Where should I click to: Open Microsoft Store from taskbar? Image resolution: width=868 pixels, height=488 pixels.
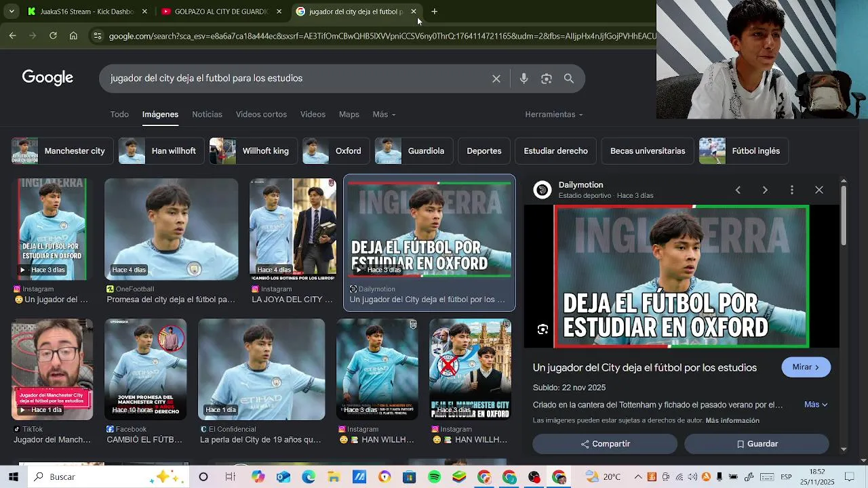pos(409,477)
